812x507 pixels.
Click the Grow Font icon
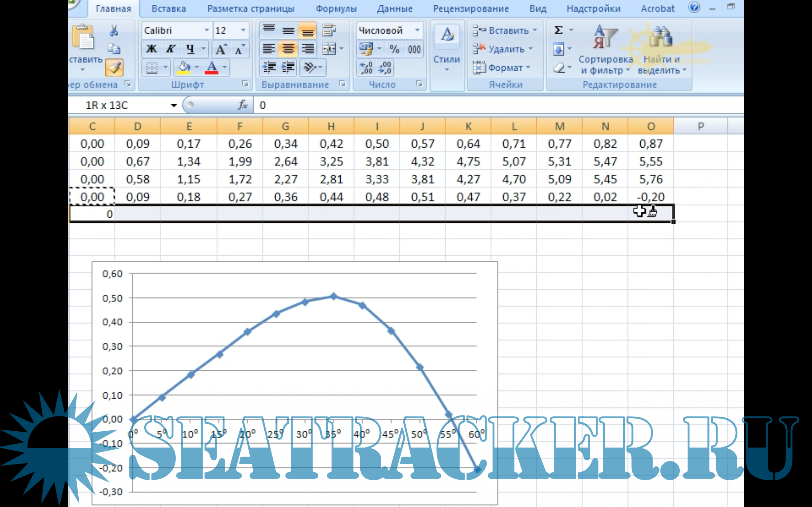pyautogui.click(x=221, y=49)
